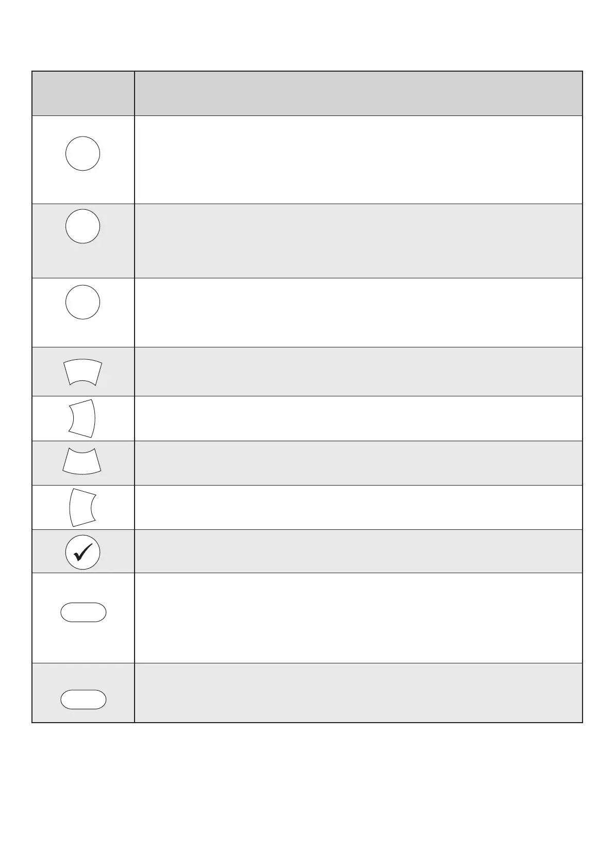This screenshot has height=868, width=614.
Task: Click description cell beside the down navigation key
Action: tap(358, 463)
